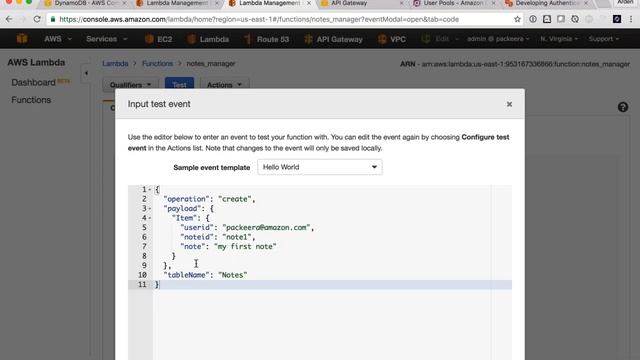Collapse the code fold on line 1
The height and width of the screenshot is (360, 640).
[x=149, y=189]
